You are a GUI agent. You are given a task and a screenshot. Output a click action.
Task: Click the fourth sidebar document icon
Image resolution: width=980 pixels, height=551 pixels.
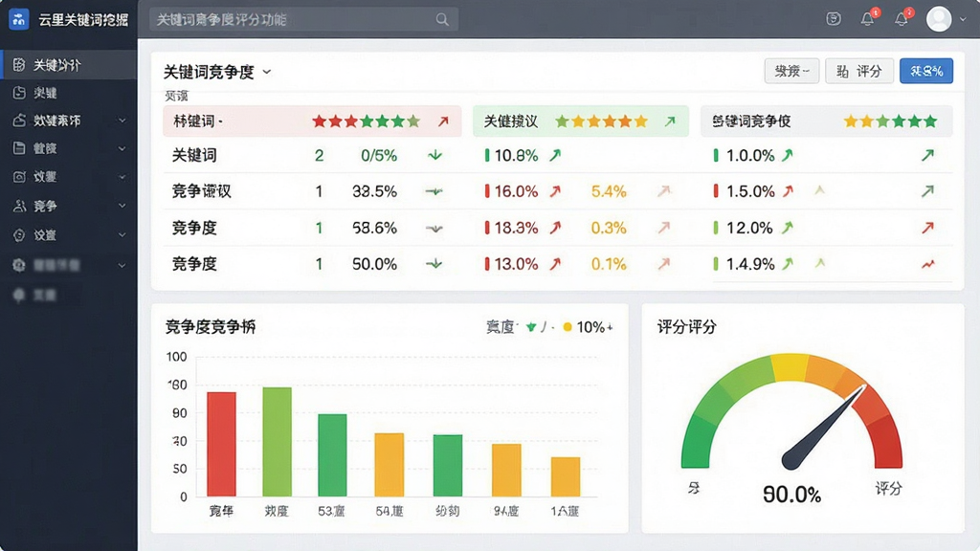(19, 148)
